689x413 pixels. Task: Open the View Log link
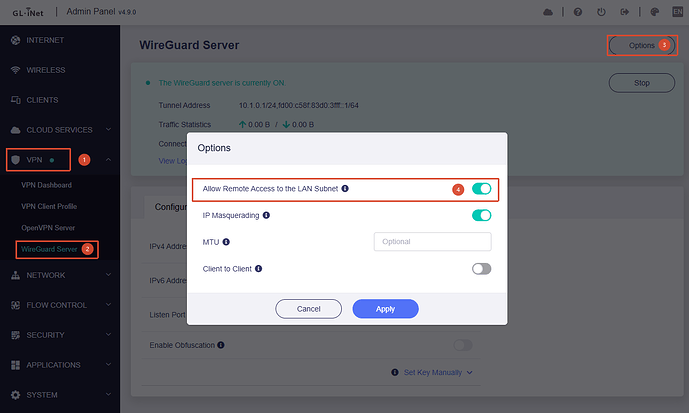pyautogui.click(x=173, y=161)
